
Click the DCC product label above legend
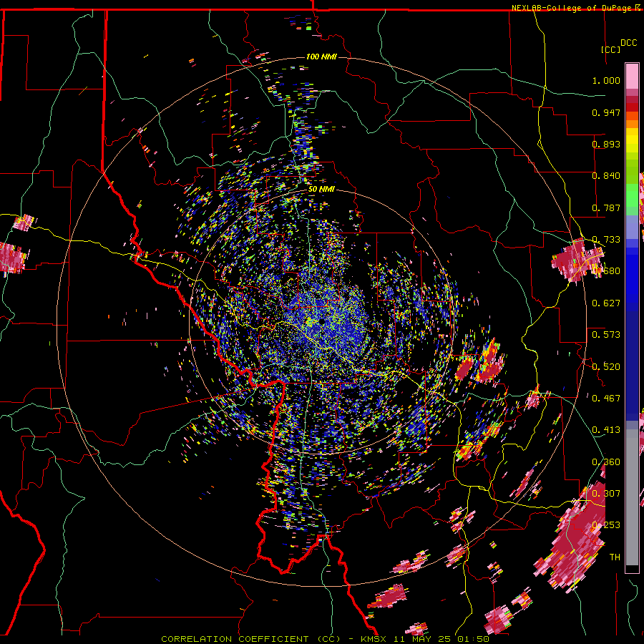click(x=628, y=43)
